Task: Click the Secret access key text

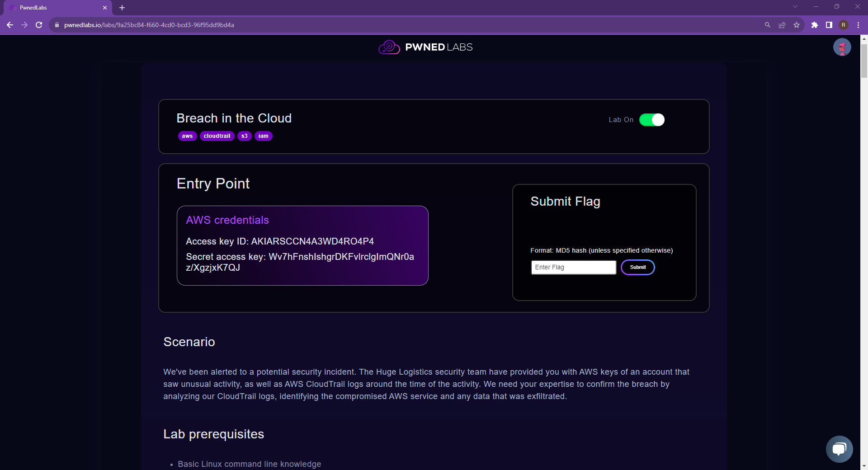Action: click(x=300, y=262)
